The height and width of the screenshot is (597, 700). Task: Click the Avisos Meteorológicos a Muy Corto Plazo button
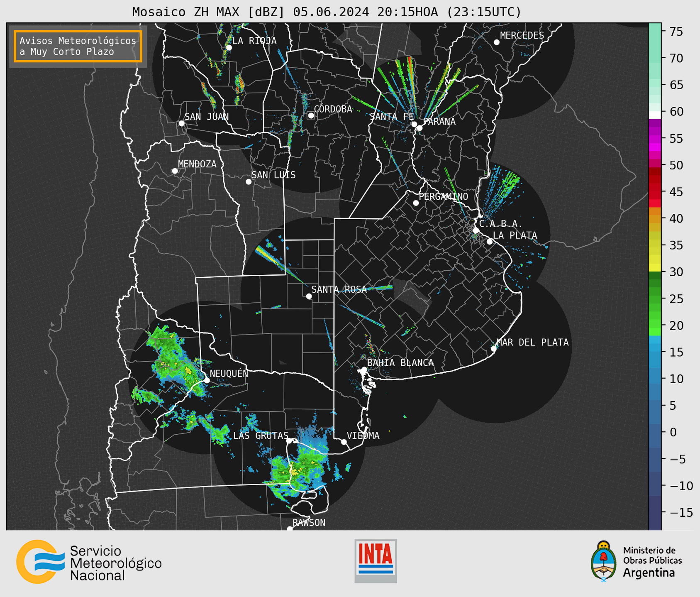click(x=78, y=46)
